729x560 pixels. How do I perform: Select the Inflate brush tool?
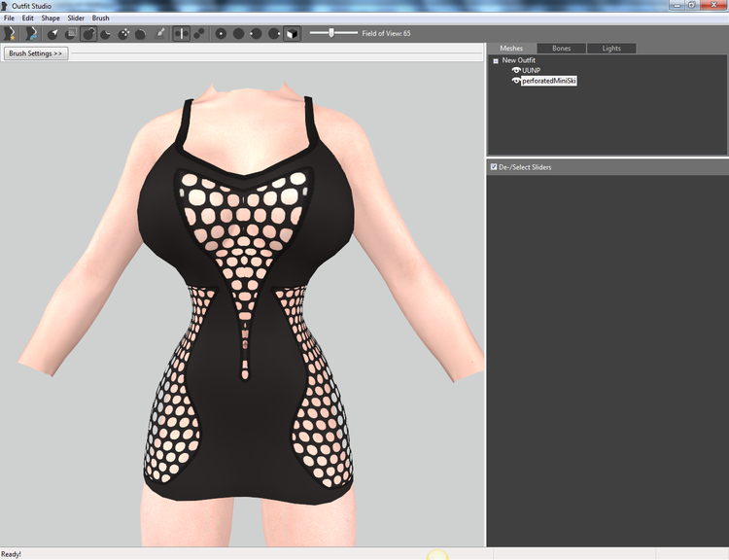pos(88,33)
